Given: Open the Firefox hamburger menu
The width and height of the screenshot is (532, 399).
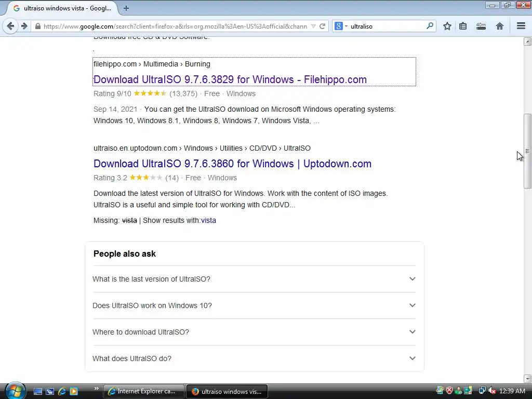Looking at the screenshot, I should pyautogui.click(x=521, y=26).
